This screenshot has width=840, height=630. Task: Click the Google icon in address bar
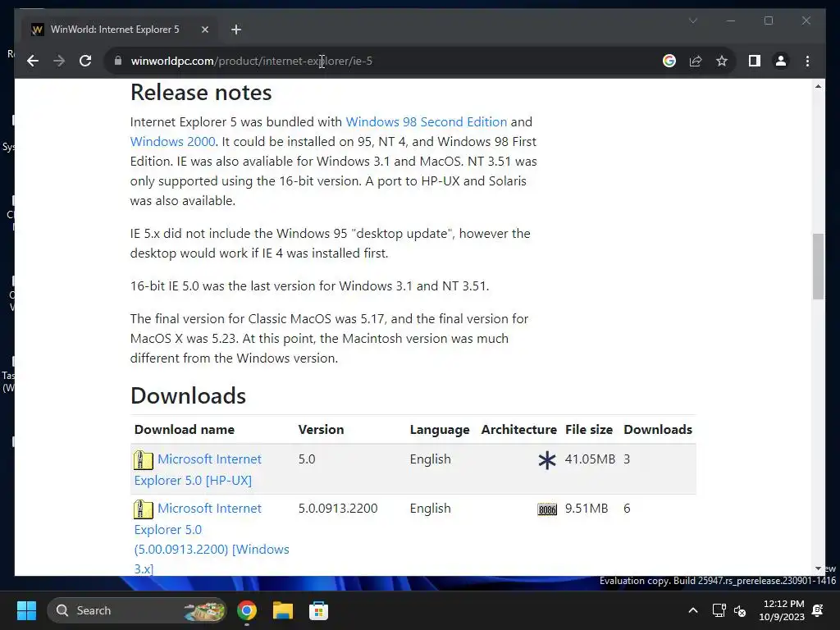[x=669, y=61]
